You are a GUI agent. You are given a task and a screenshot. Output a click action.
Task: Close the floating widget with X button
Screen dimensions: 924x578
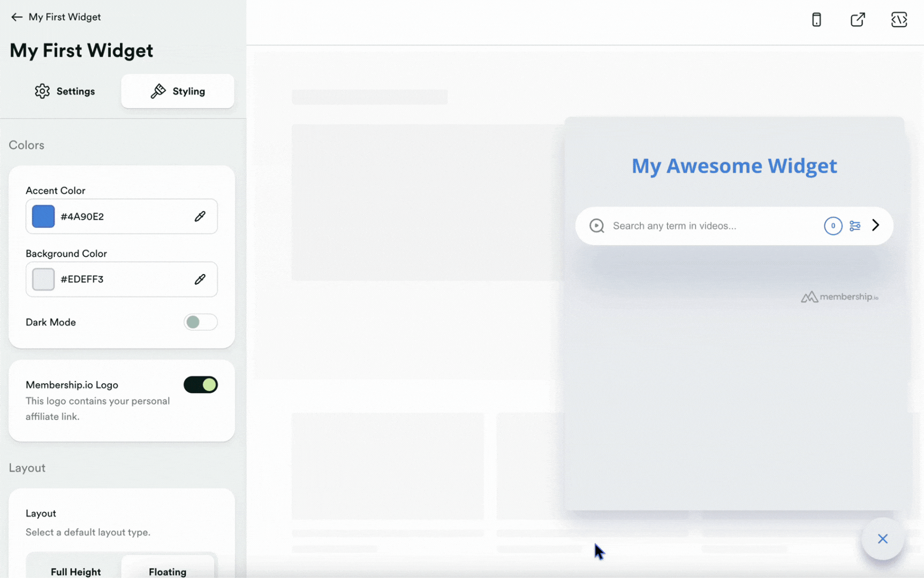pos(882,538)
